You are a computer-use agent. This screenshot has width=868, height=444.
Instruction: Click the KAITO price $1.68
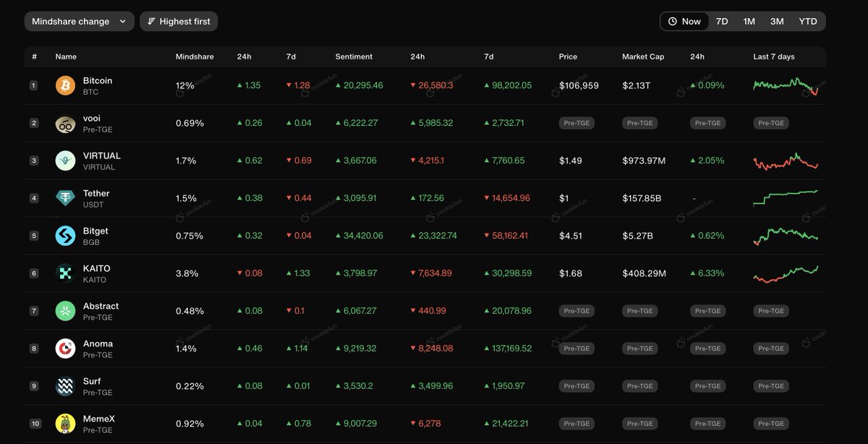tap(571, 273)
